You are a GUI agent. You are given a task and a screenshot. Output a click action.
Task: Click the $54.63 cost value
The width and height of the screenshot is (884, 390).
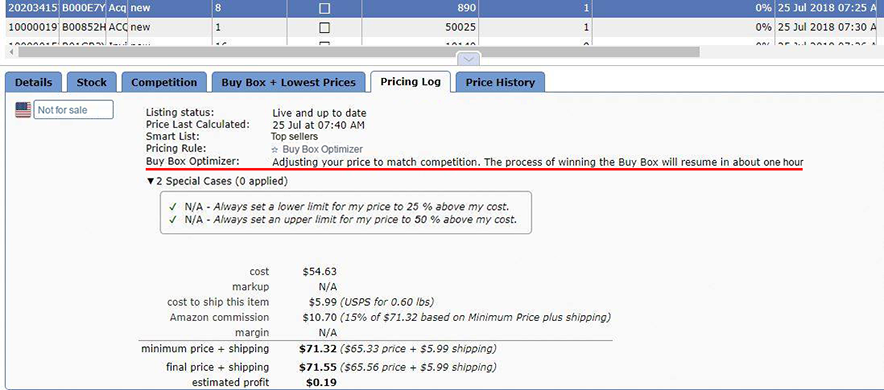click(x=320, y=272)
